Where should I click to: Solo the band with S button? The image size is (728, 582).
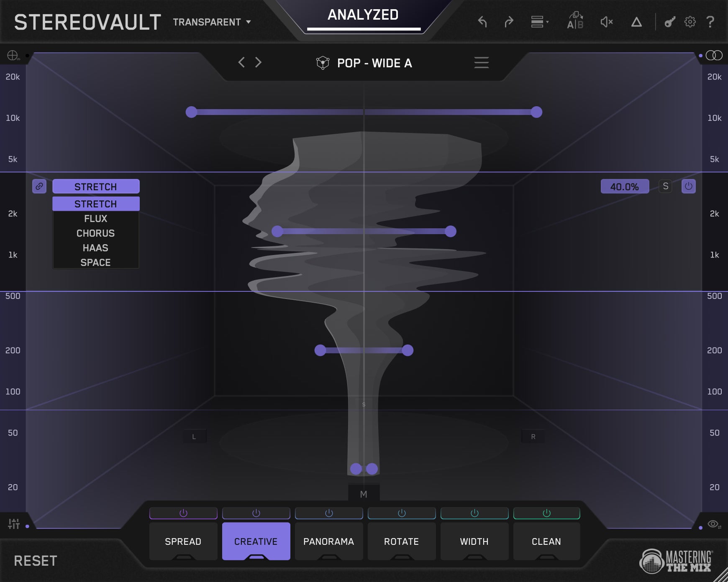tap(665, 186)
